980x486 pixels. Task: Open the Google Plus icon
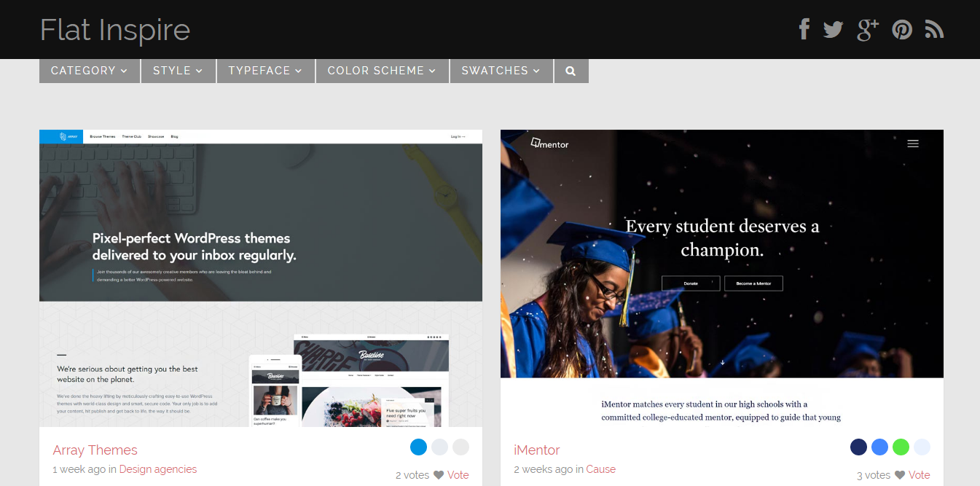[867, 30]
